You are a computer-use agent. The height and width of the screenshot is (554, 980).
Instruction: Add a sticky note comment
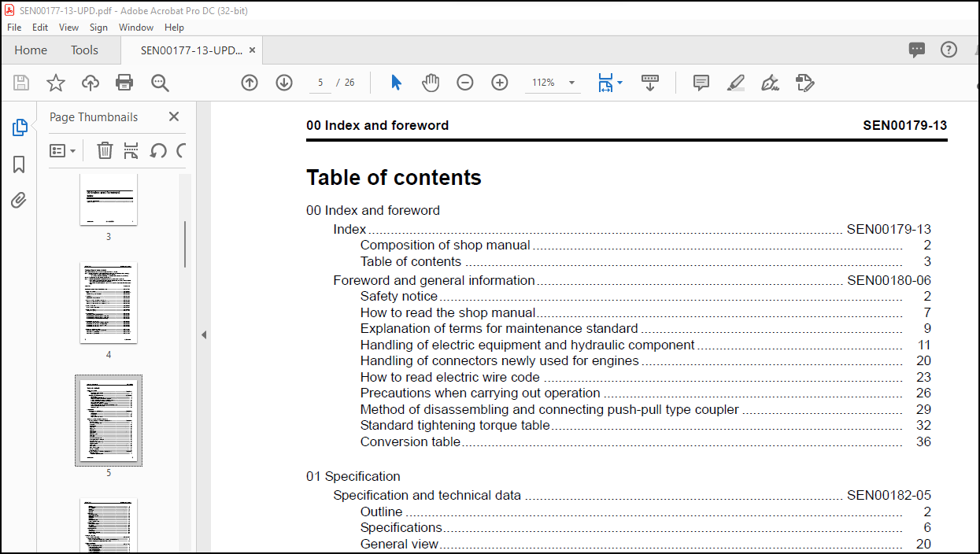701,83
